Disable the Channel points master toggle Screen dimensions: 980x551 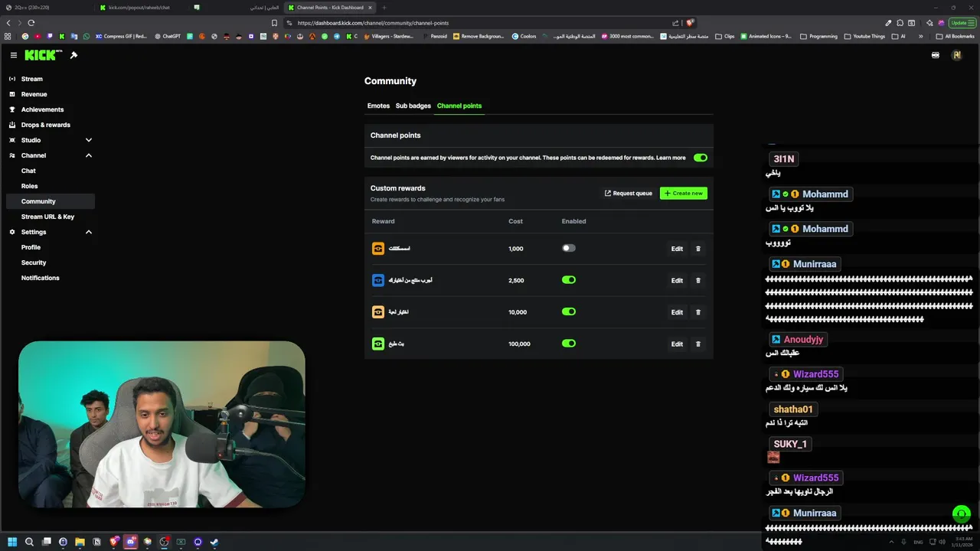[701, 158]
